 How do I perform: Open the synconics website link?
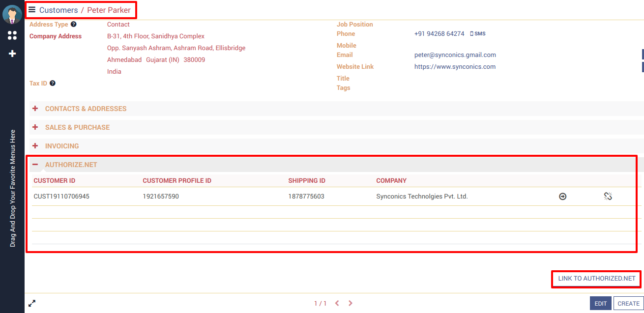pos(455,67)
